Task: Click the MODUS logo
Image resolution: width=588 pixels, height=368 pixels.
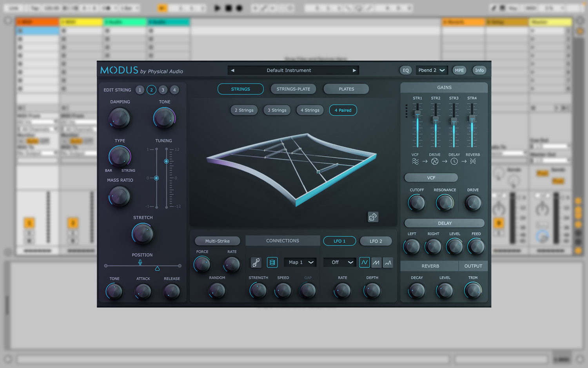Action: [119, 70]
